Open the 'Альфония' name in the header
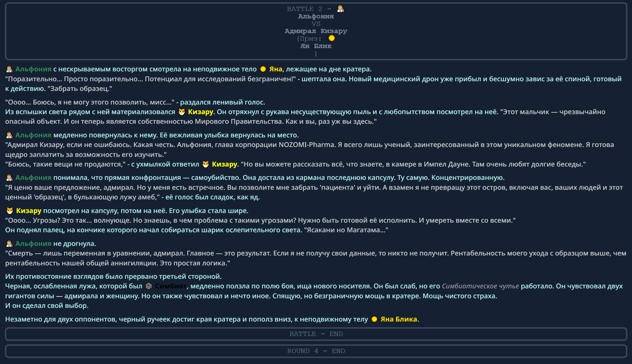The height and width of the screenshot is (364, 632). (316, 16)
